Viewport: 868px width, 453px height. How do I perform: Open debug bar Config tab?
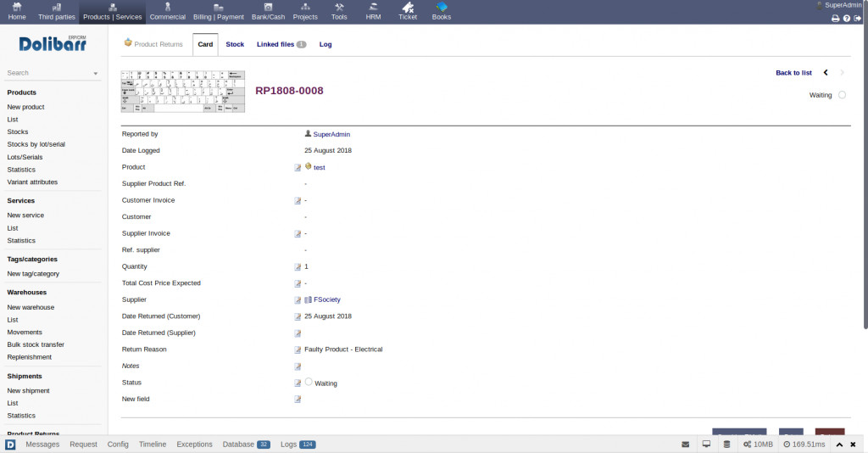(118, 445)
